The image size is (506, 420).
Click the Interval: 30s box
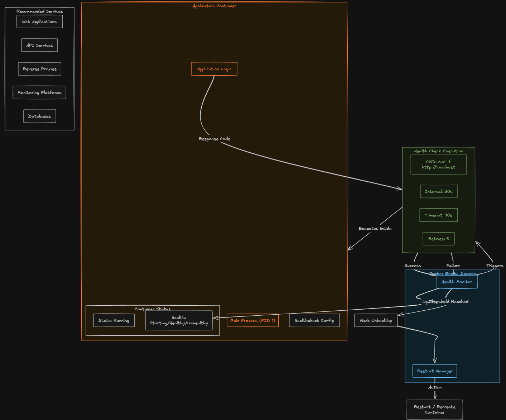(x=438, y=191)
